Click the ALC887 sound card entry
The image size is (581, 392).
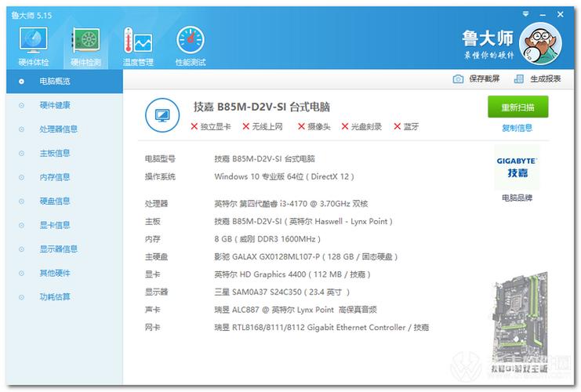click(x=296, y=310)
